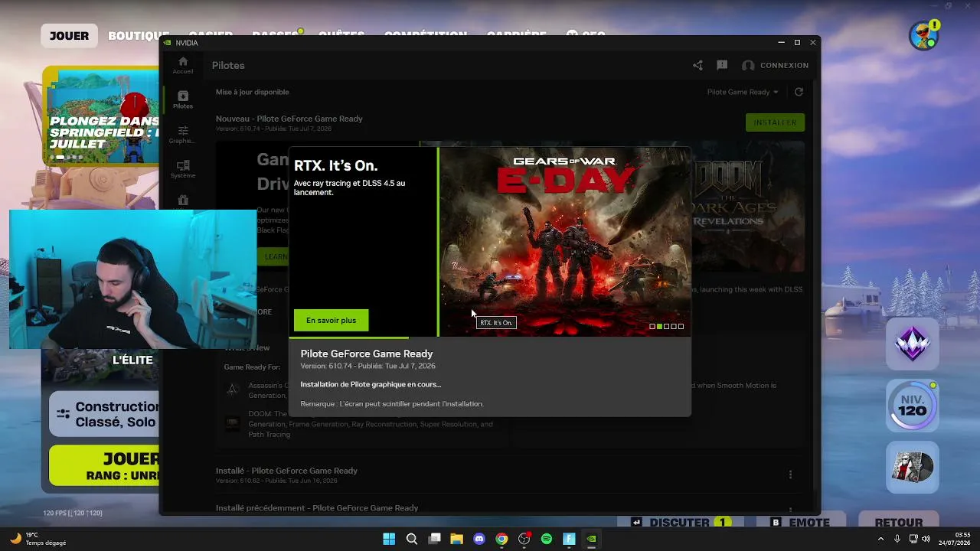Open options for the Installé driver row
The image size is (980, 551).
click(x=790, y=475)
